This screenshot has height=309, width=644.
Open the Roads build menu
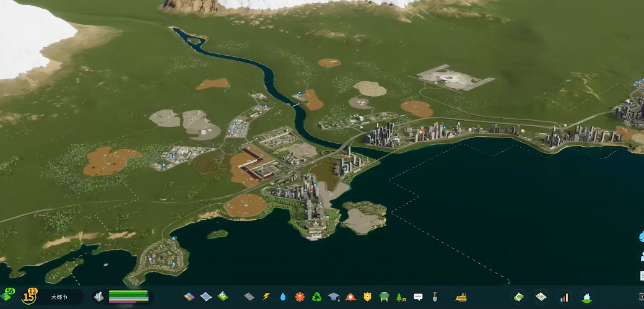pyautogui.click(x=250, y=297)
